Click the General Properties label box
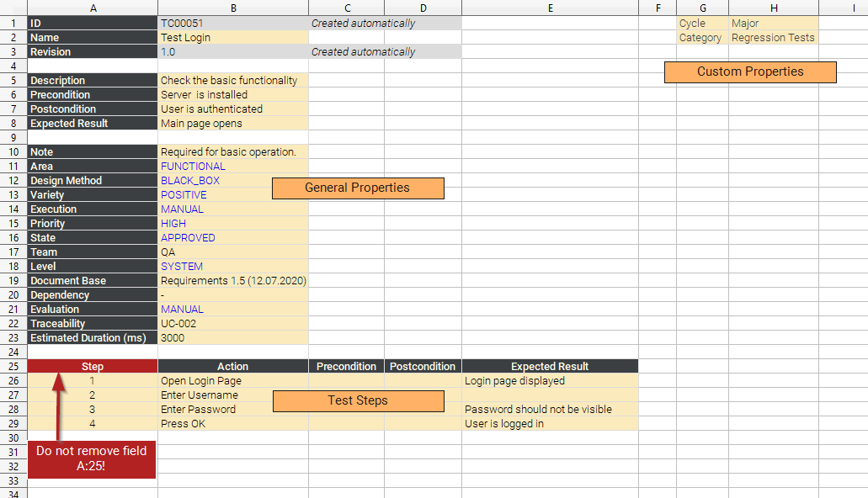 pos(358,188)
